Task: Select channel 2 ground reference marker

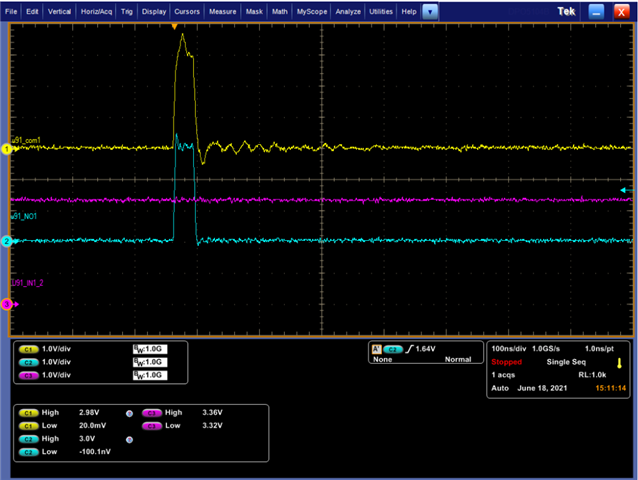Action: point(7,241)
